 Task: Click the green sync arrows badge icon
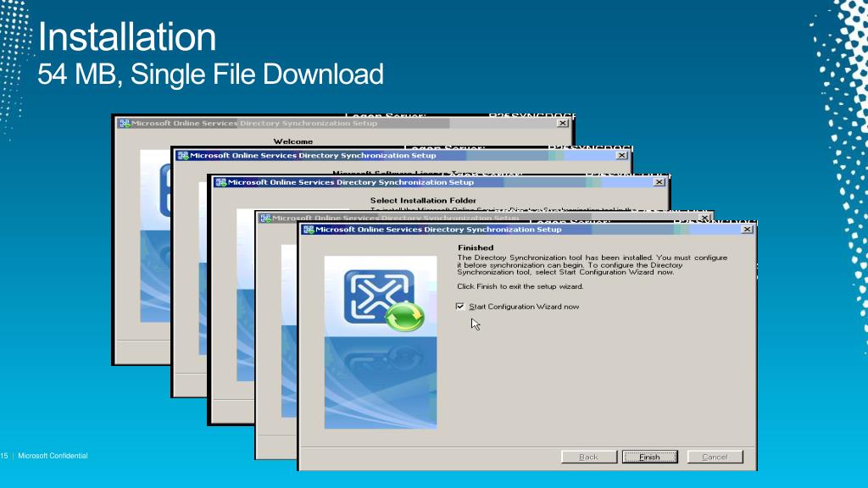404,317
